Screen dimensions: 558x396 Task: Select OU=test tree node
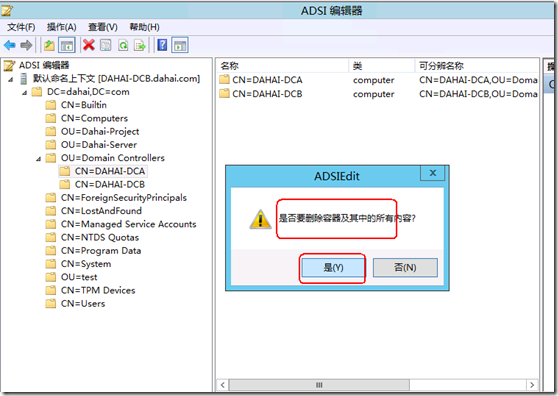[79, 277]
